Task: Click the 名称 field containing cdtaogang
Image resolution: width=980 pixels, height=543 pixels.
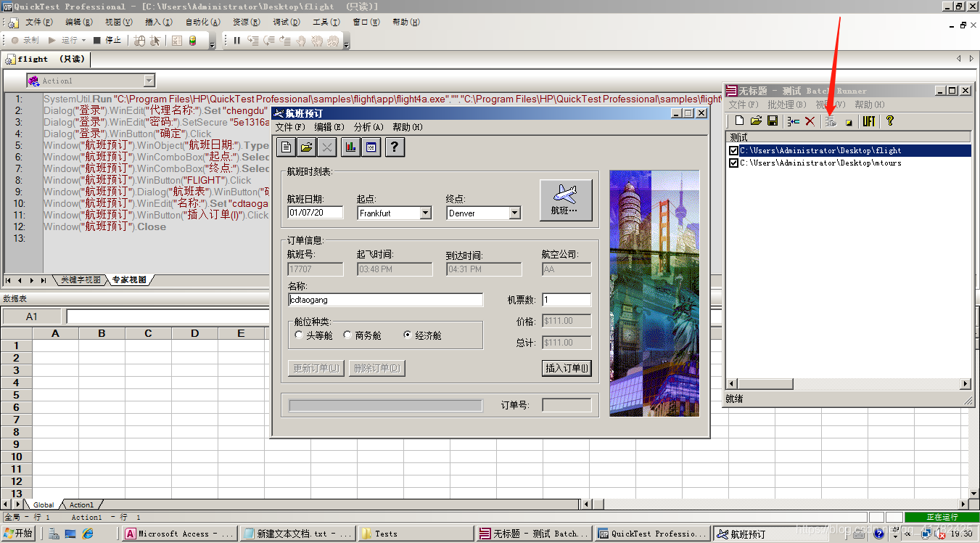Action: [384, 300]
